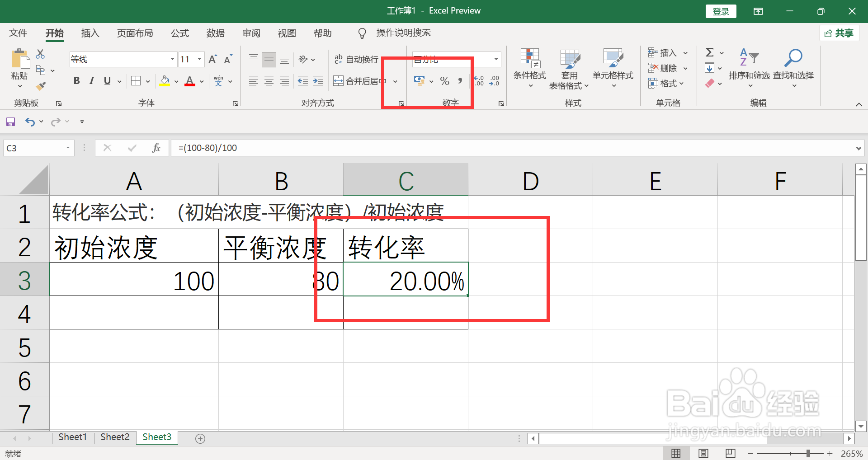This screenshot has height=460, width=868.
Task: Increase font size with large A
Action: pyautogui.click(x=212, y=59)
